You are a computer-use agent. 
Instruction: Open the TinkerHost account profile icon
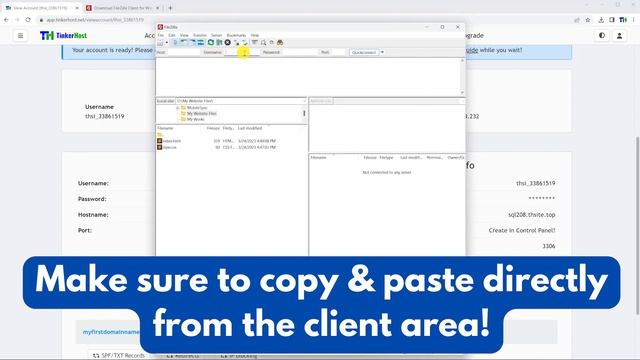pyautogui.click(x=619, y=36)
